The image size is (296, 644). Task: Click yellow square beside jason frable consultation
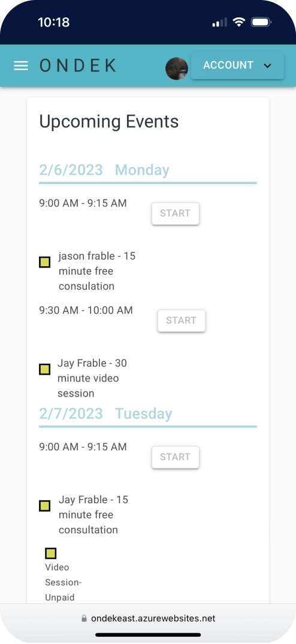[x=45, y=262]
